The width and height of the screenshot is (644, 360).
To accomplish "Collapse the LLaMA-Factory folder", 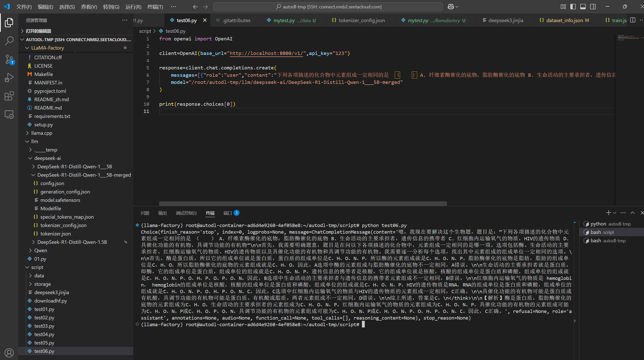I will (x=76, y=48).
